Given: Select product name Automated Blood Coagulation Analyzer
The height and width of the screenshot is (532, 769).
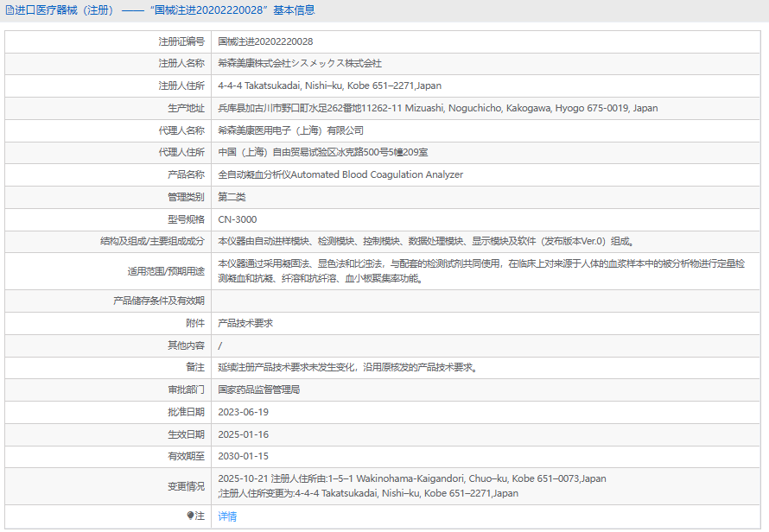Looking at the screenshot, I should 340,174.
